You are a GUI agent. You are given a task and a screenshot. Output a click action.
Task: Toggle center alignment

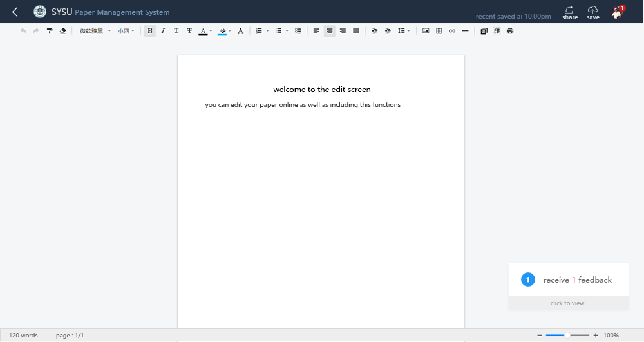tap(329, 31)
